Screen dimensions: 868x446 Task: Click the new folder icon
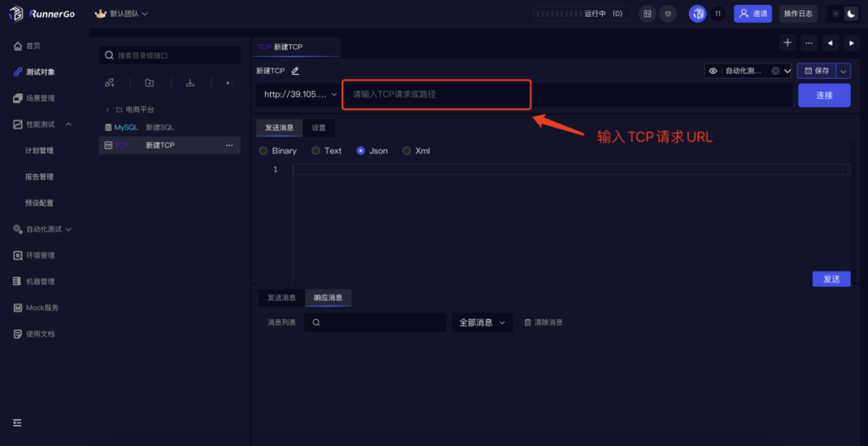click(150, 83)
